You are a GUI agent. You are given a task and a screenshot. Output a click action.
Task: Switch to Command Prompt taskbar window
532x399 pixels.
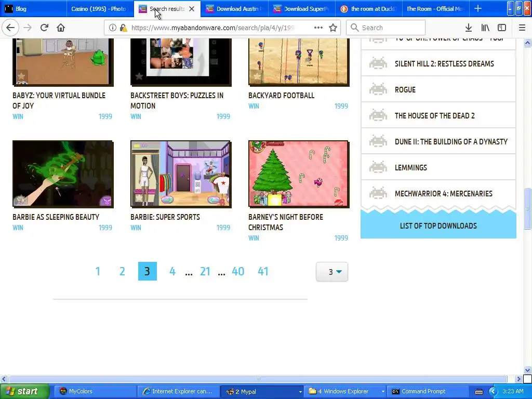click(428, 392)
